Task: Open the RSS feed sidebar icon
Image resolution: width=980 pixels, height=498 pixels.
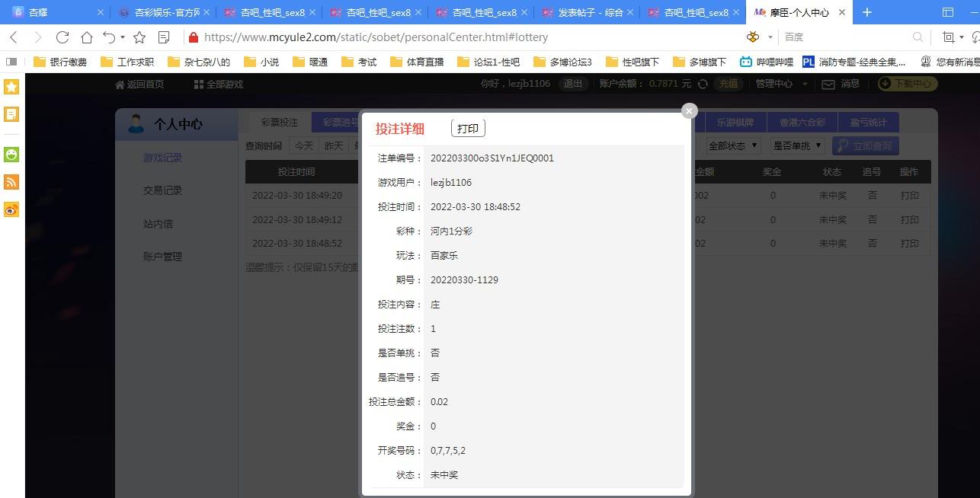Action: (x=11, y=182)
